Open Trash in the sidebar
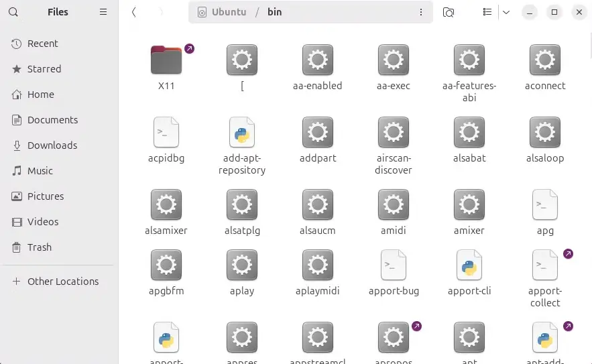Viewport: 592px width, 364px height. 59,247
